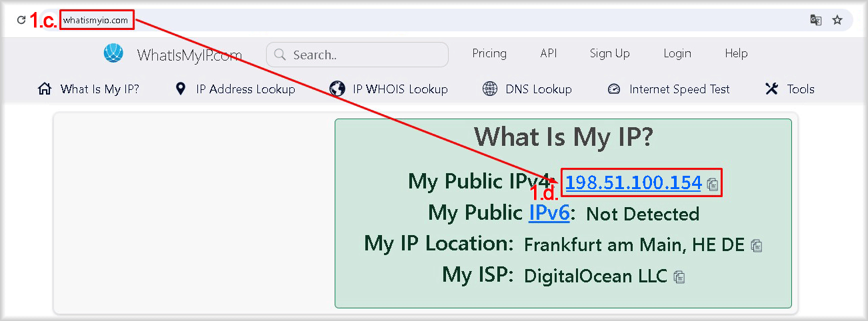Click the Sign Up link
The image size is (868, 321).
[609, 53]
